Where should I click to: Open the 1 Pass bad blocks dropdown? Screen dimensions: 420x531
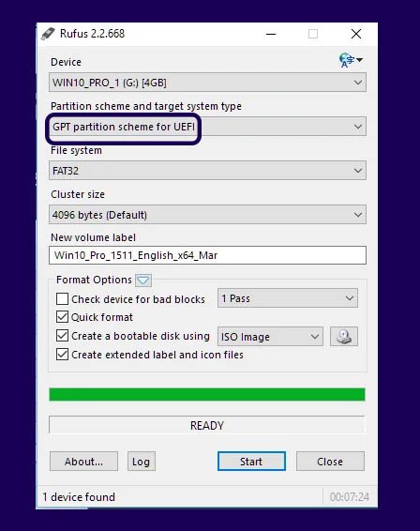(288, 298)
